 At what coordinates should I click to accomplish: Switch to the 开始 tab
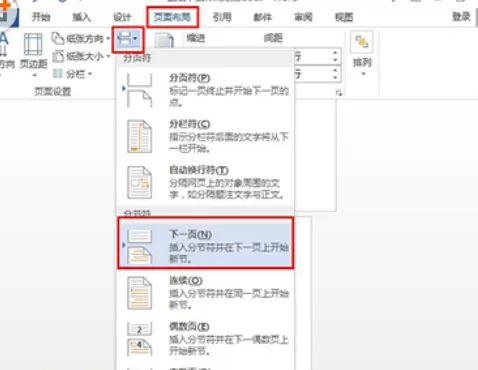(41, 17)
